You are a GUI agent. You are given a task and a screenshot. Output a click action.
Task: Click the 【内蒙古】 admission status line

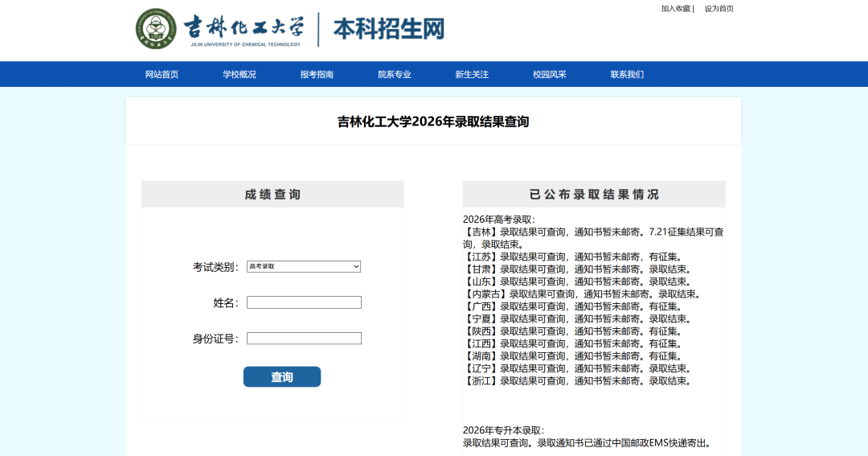[583, 294]
